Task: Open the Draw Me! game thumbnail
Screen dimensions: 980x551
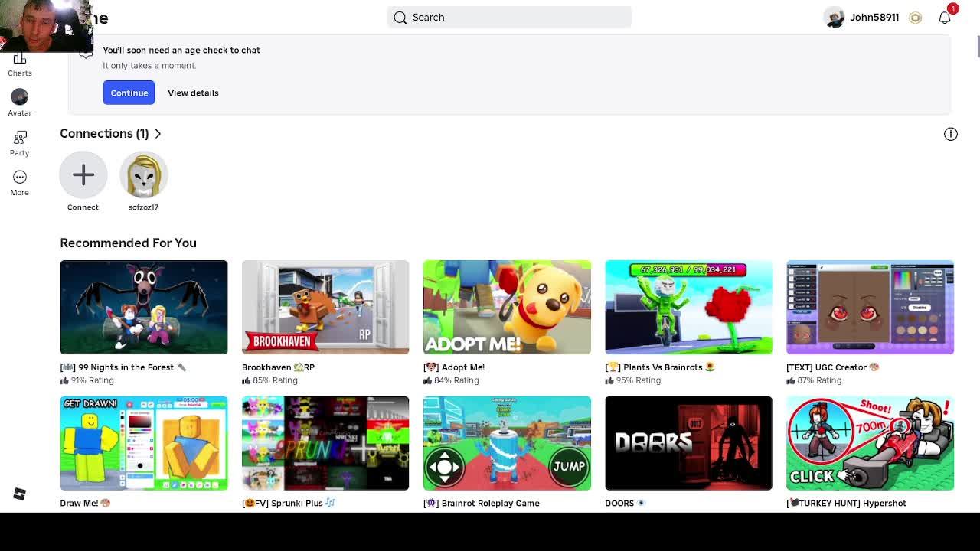Action: click(144, 443)
